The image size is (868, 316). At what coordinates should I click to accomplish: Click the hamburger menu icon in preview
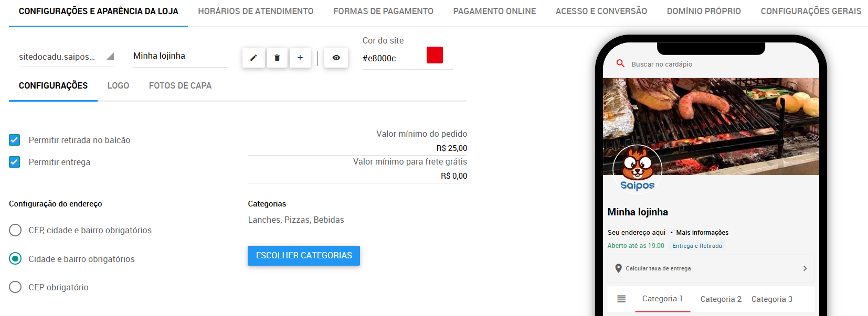click(621, 299)
